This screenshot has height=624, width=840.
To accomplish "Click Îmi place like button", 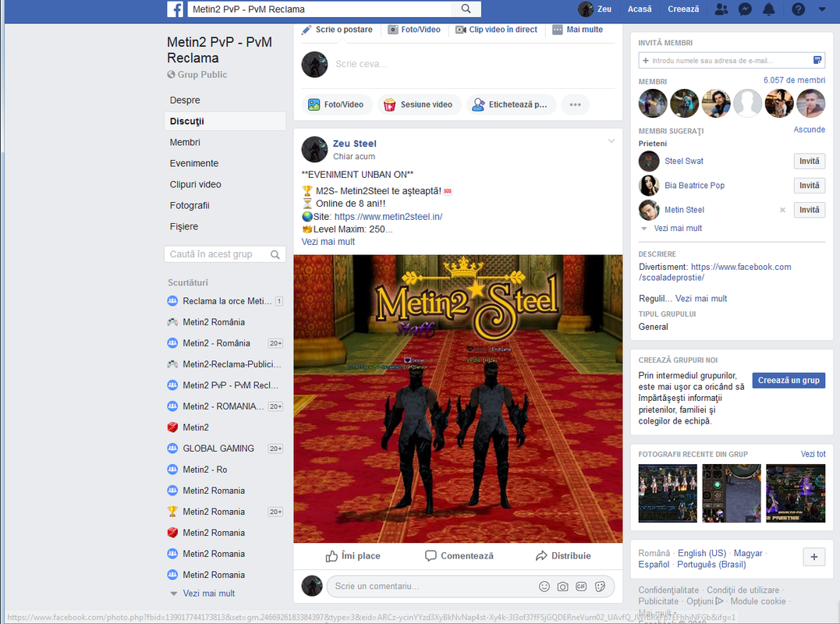I will (353, 556).
